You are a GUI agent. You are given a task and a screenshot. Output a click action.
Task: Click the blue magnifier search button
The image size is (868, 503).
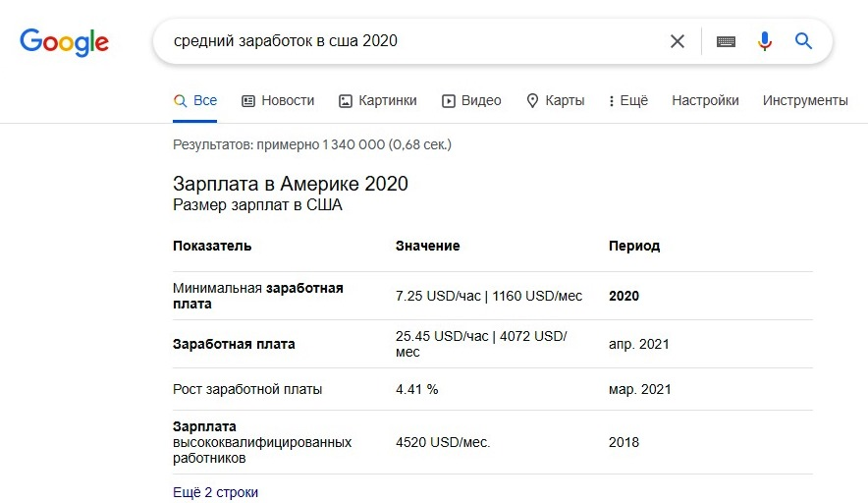(804, 41)
